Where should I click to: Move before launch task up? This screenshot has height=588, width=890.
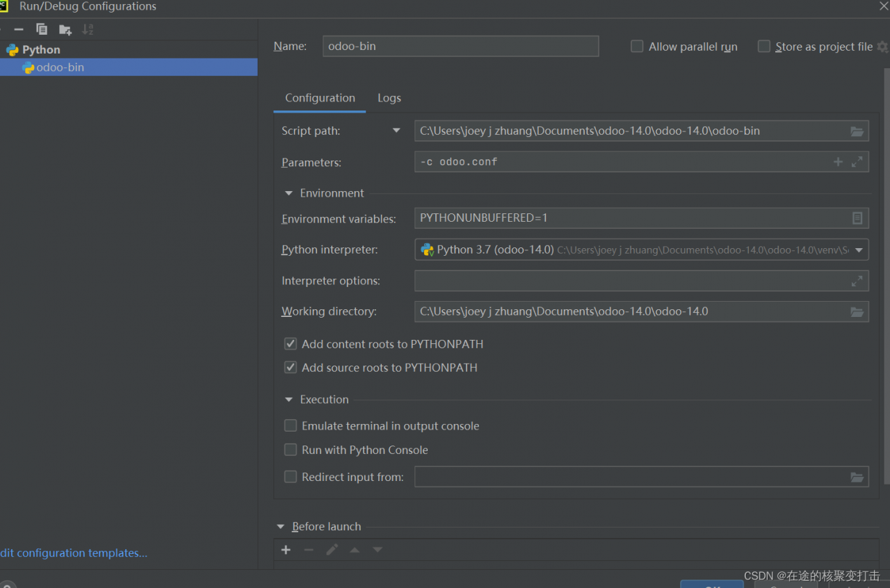[x=355, y=550]
